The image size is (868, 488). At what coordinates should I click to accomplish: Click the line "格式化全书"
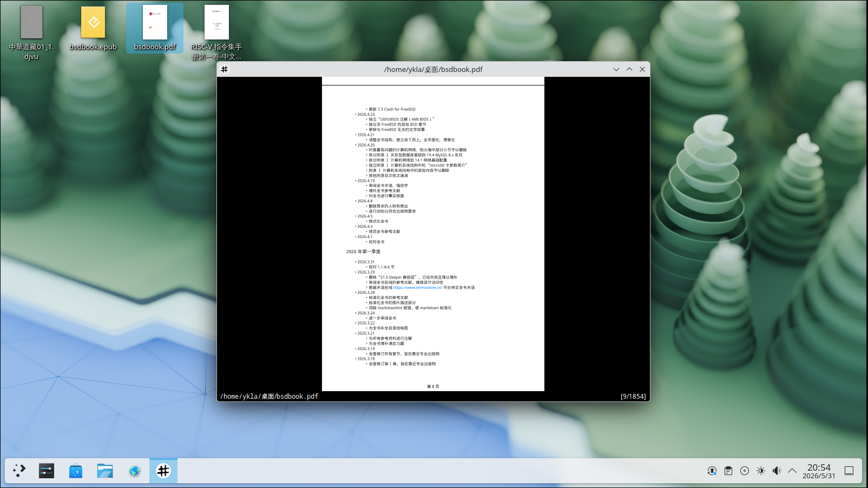378,221
